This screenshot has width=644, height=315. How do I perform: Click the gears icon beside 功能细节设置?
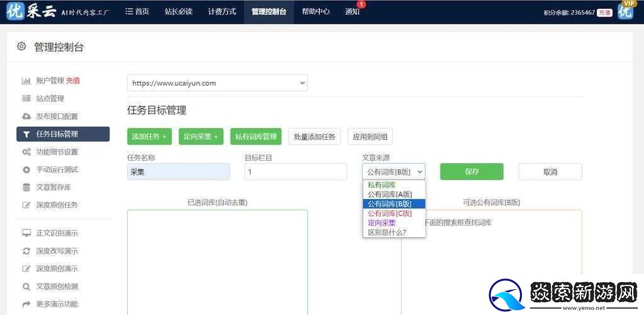[x=26, y=152]
